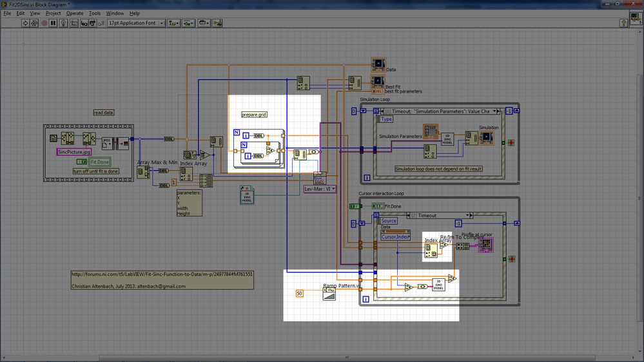Toggle Highlight Execution light bulb
Screen dimensions: 644x362
tap(64, 23)
